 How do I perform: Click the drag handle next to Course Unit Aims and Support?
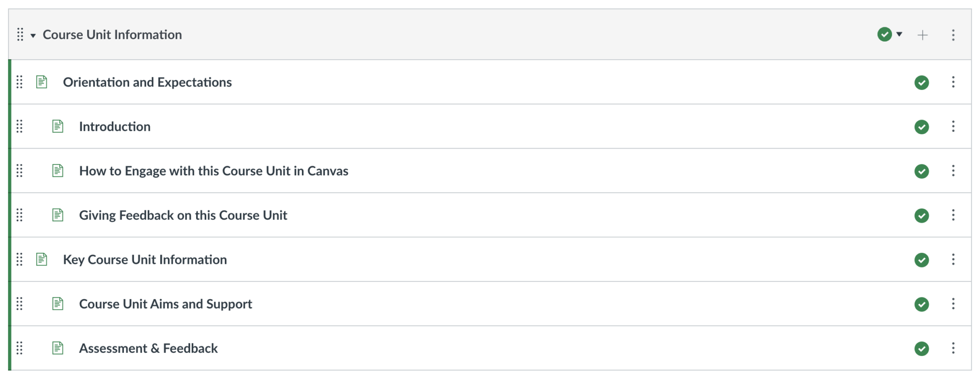tap(20, 304)
